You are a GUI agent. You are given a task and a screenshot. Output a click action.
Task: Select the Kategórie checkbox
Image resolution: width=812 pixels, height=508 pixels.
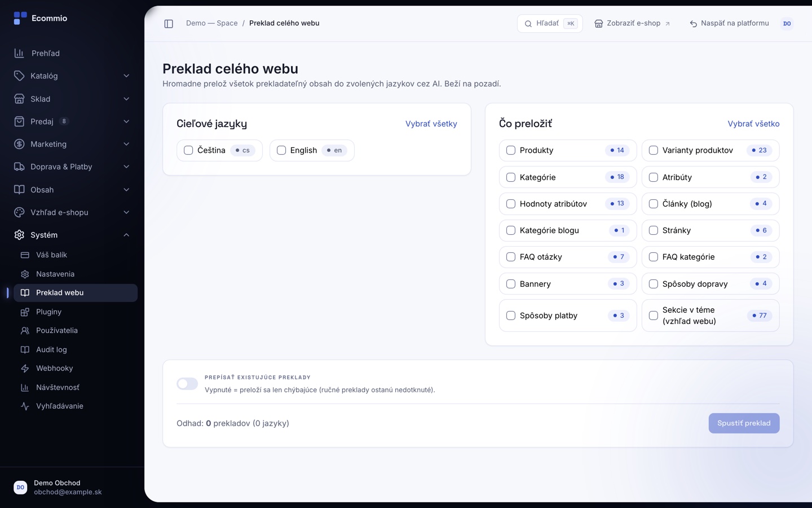click(x=511, y=177)
